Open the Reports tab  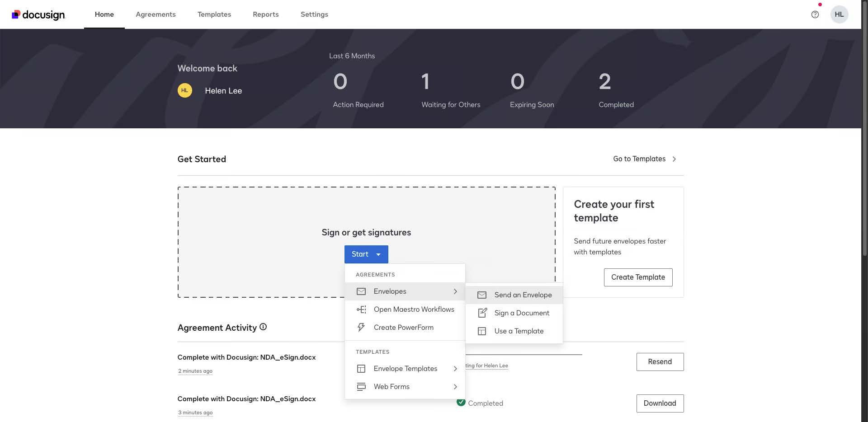click(x=266, y=14)
